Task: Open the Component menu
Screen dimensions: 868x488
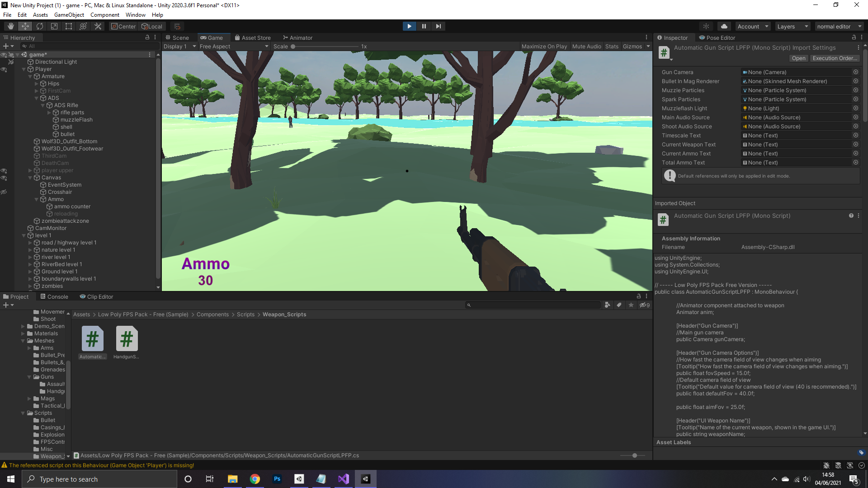Action: coord(104,14)
